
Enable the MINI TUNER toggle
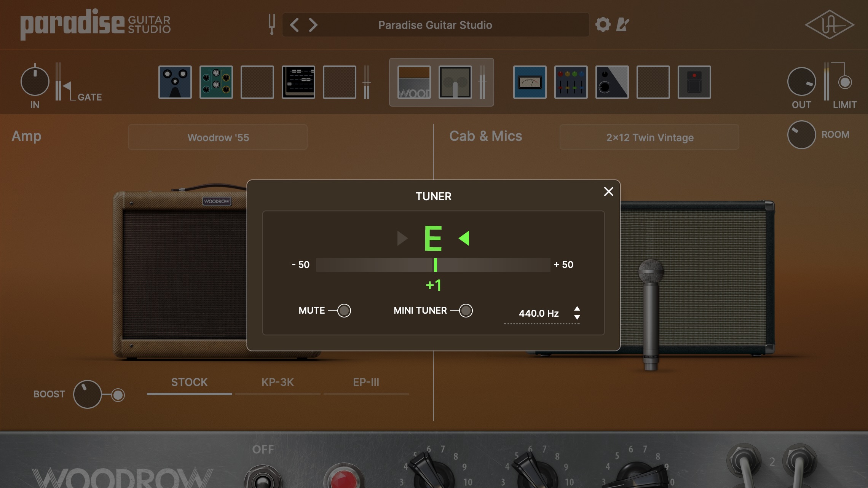pos(466,311)
